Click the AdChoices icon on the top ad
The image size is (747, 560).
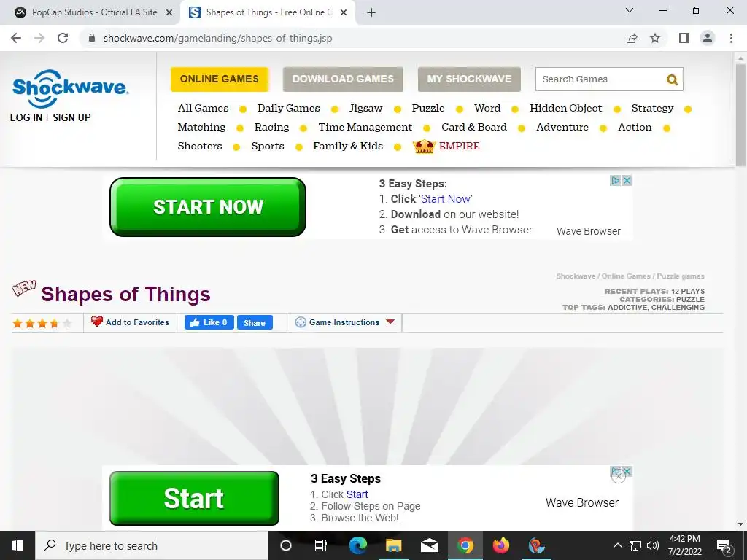tap(616, 181)
